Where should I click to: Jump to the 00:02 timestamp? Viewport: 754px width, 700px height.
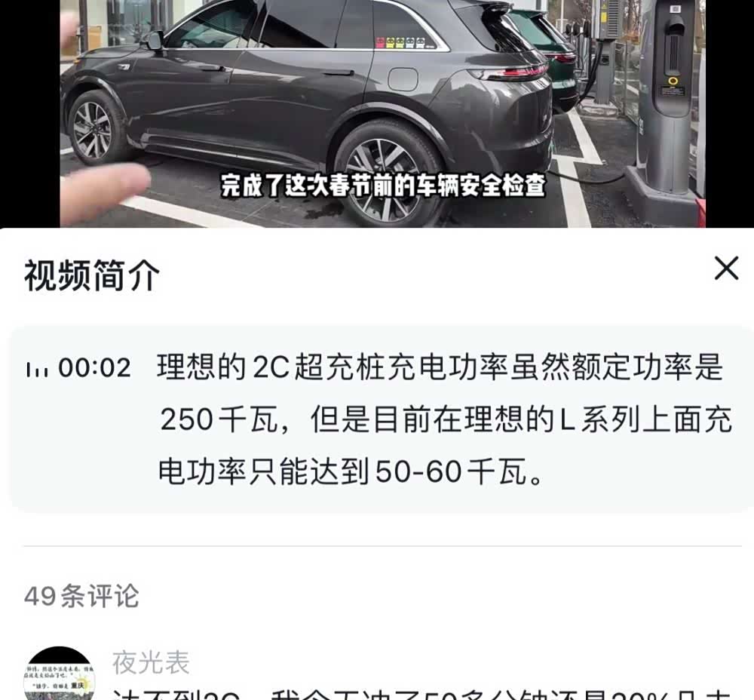(94, 369)
